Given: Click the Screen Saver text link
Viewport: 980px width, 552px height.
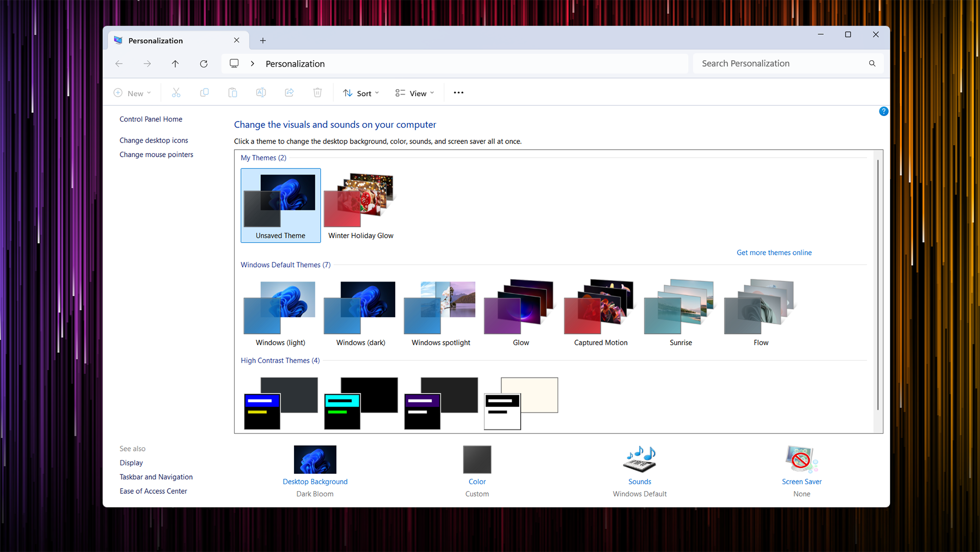Looking at the screenshot, I should point(801,482).
